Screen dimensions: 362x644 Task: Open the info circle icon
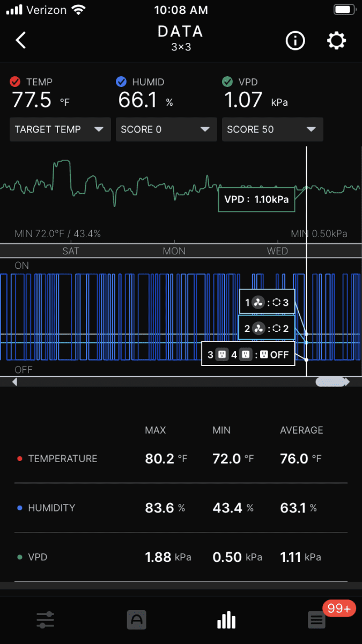pyautogui.click(x=295, y=41)
